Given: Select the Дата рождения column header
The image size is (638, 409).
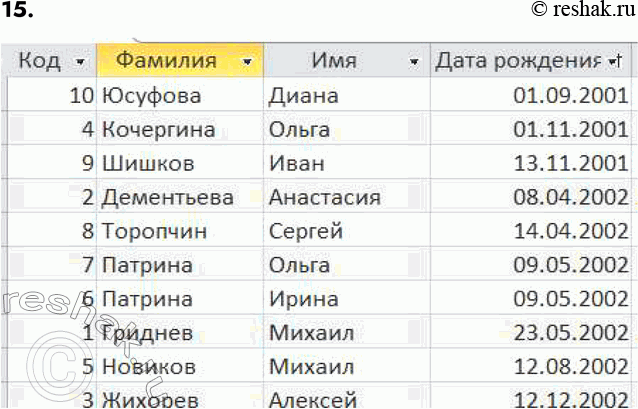Looking at the screenshot, I should pos(518,61).
